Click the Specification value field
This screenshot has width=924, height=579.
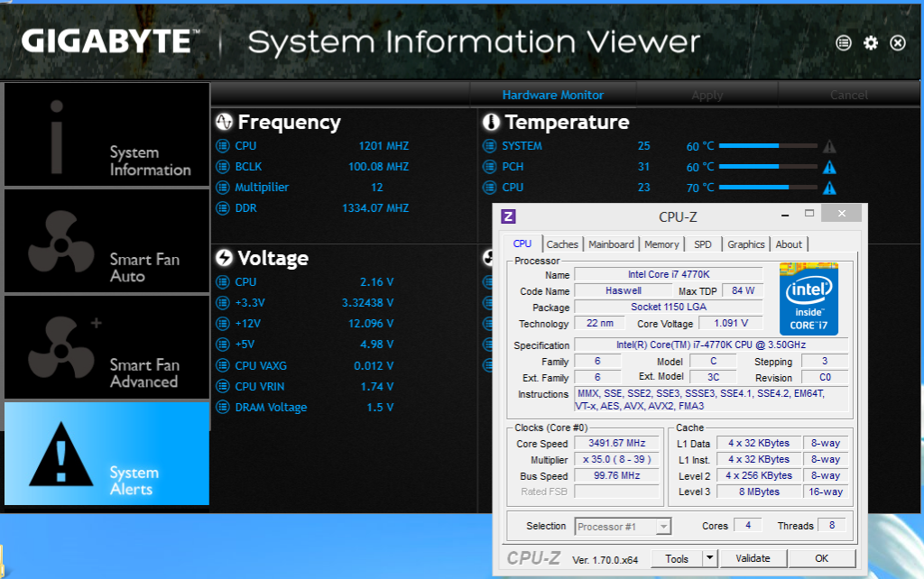[x=711, y=345]
